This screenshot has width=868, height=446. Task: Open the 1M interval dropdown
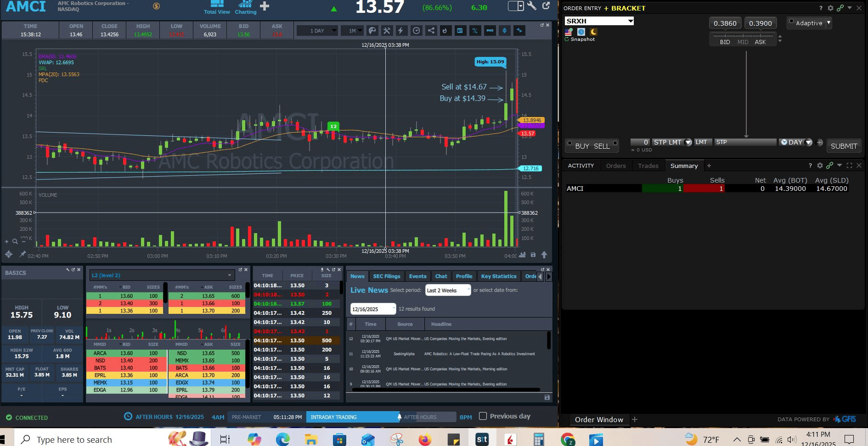[353, 31]
